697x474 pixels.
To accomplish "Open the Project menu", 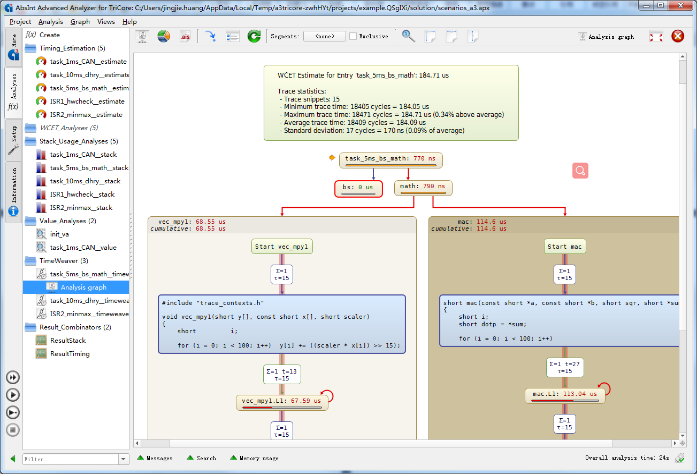I will [x=20, y=21].
